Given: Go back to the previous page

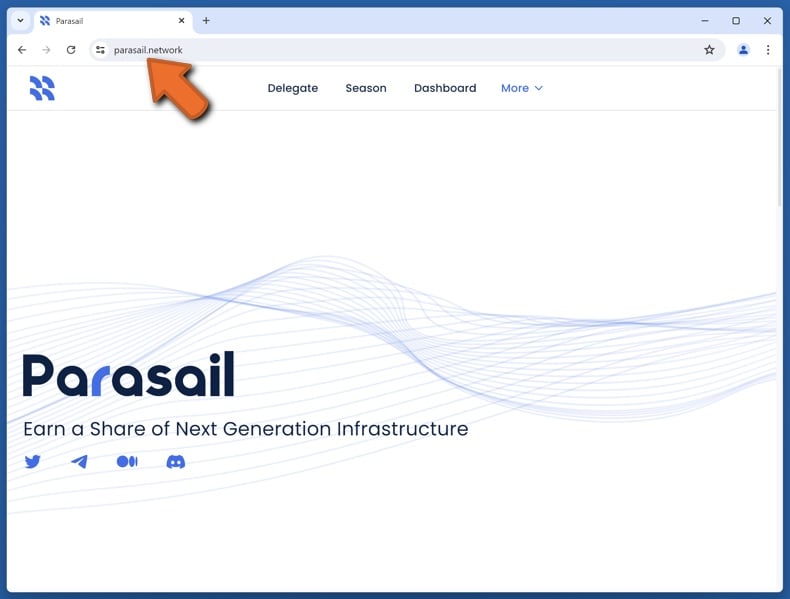Looking at the screenshot, I should coord(22,50).
